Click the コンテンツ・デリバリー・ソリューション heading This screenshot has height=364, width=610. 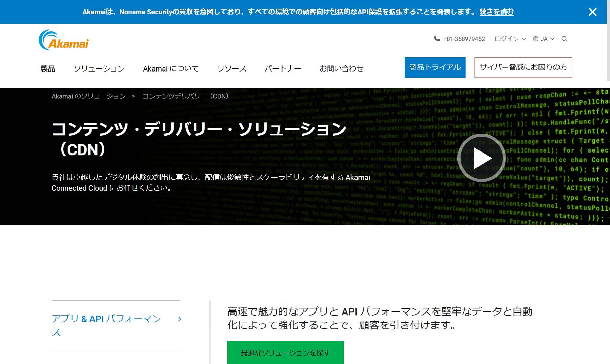click(199, 139)
